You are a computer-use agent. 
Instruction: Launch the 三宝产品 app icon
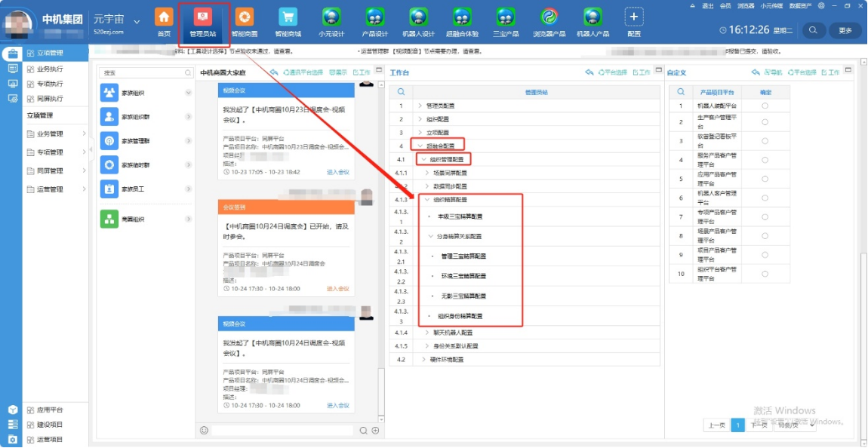tap(506, 17)
